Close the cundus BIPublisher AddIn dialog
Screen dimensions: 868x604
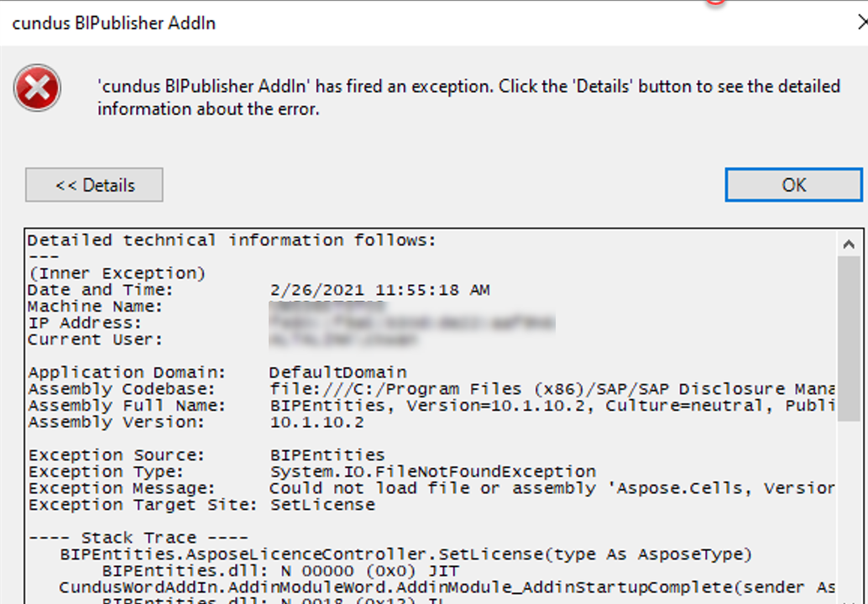tap(862, 23)
